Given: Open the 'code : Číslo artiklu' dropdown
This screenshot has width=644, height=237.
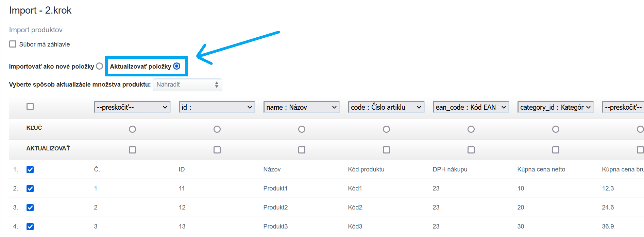Looking at the screenshot, I should tap(386, 107).
